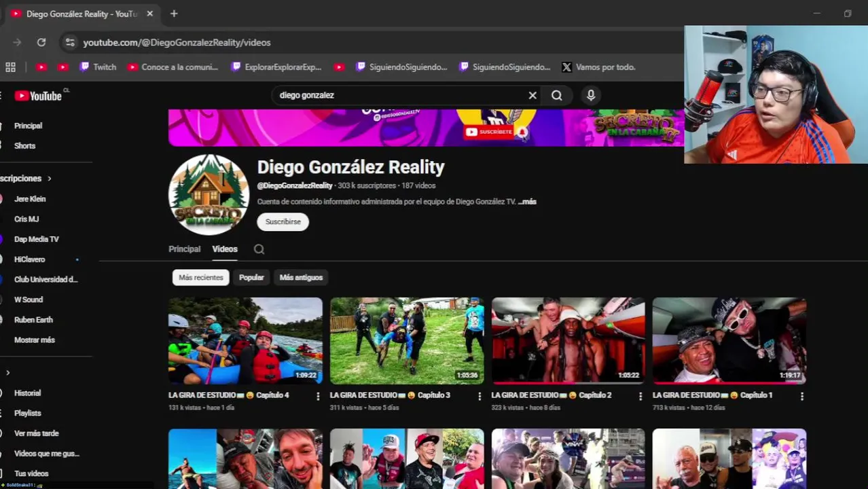Click the Diego González Reality channel avatar
The height and width of the screenshot is (489, 868).
point(209,195)
